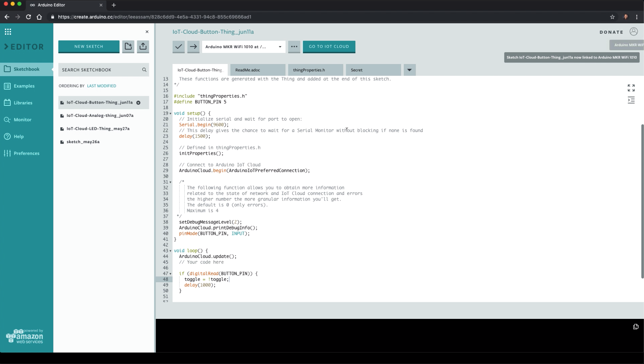Open sketch sketch_may26a
Viewport: 644px width, 364px height.
point(83,142)
